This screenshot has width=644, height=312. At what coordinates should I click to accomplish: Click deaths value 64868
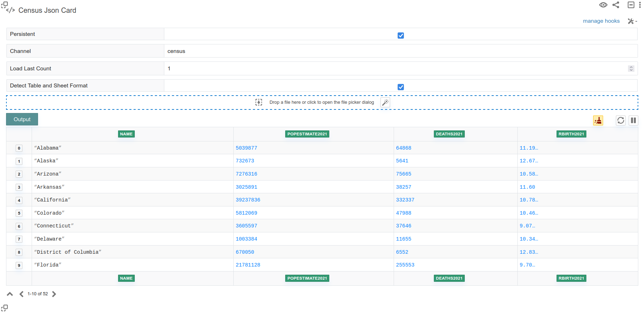click(x=404, y=148)
